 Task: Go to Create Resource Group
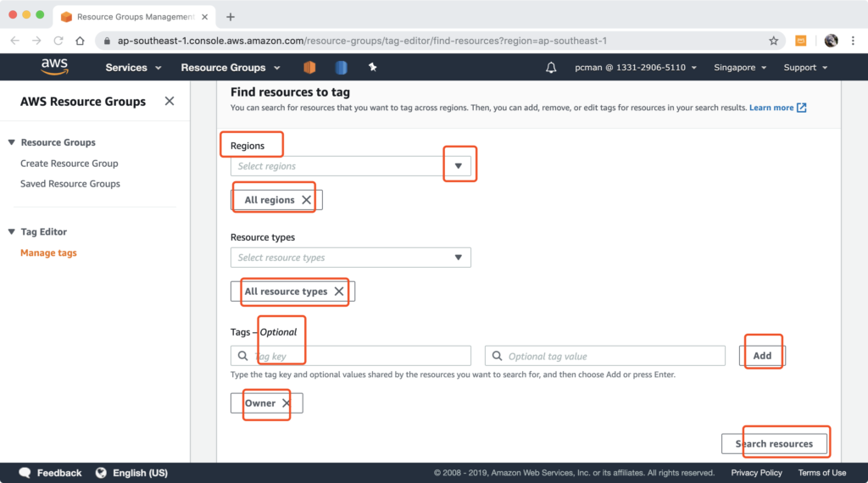coord(70,164)
